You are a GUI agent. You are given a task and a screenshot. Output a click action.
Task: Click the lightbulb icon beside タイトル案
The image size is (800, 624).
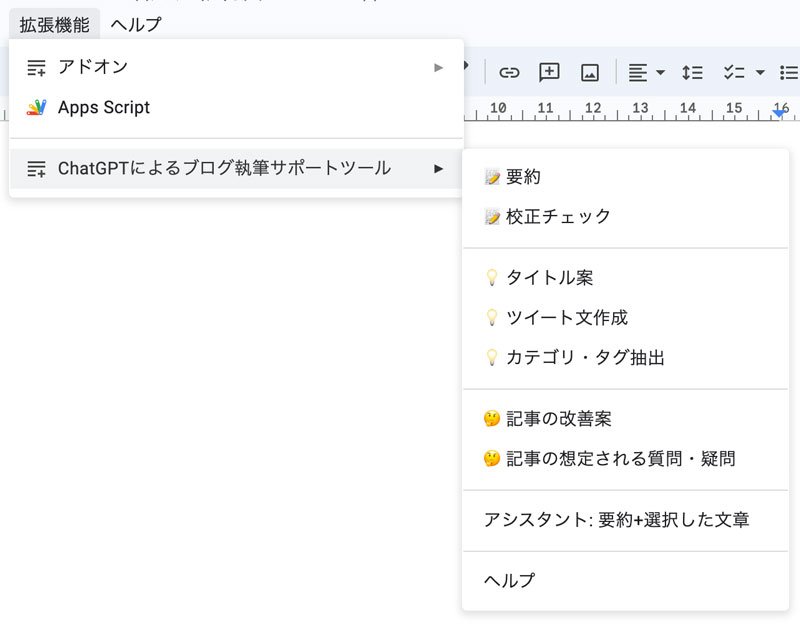(x=491, y=278)
